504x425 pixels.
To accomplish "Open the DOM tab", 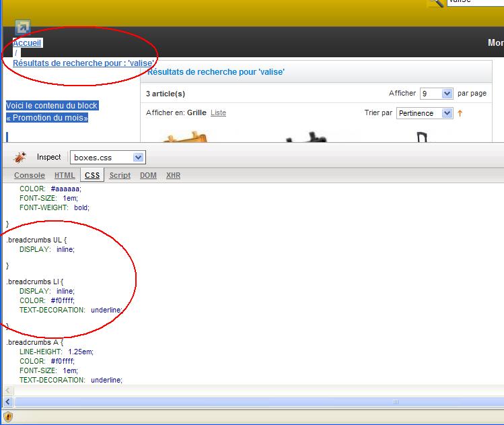I will [x=148, y=175].
